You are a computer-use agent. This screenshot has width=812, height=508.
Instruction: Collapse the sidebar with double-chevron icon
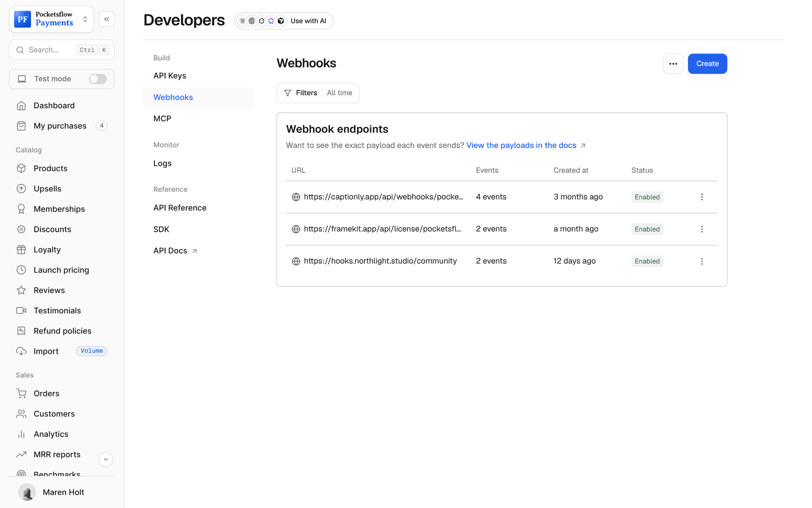click(107, 19)
